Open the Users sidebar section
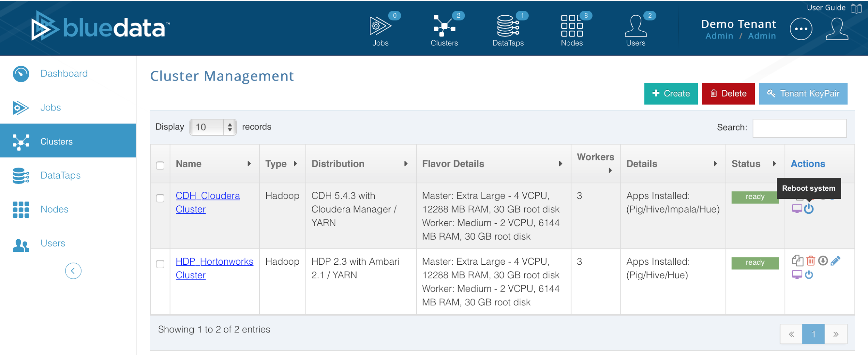 coord(53,243)
